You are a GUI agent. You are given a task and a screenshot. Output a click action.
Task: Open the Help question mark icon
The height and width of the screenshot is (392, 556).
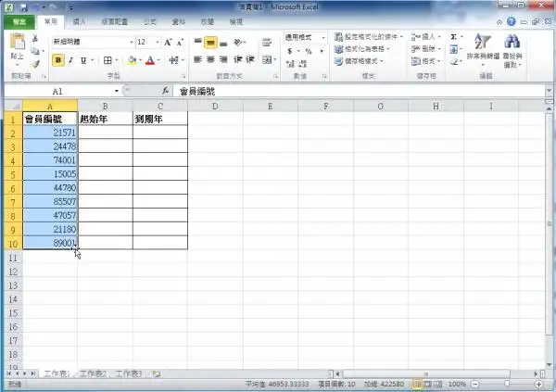(511, 21)
